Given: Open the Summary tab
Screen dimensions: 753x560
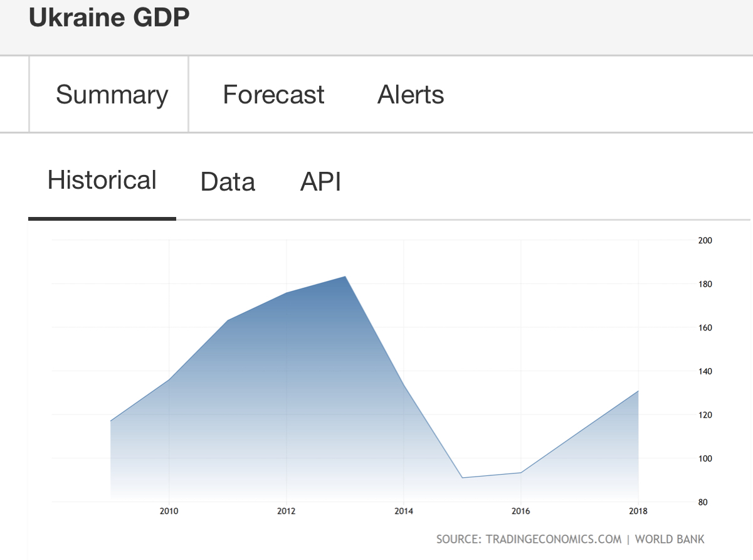Looking at the screenshot, I should (112, 95).
